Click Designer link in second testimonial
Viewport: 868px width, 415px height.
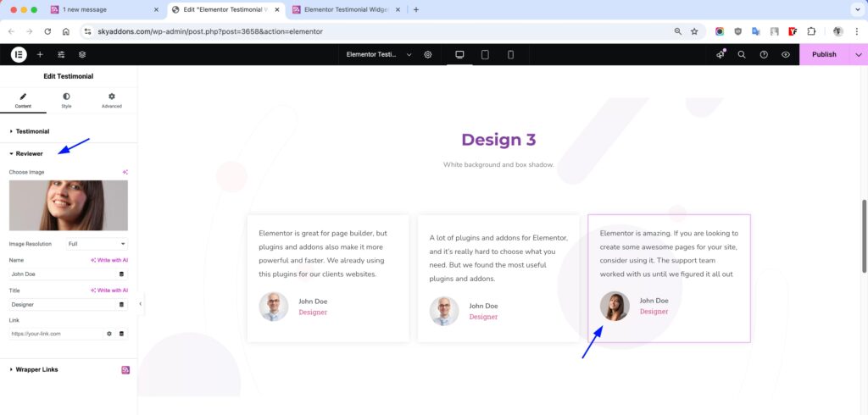tap(483, 317)
